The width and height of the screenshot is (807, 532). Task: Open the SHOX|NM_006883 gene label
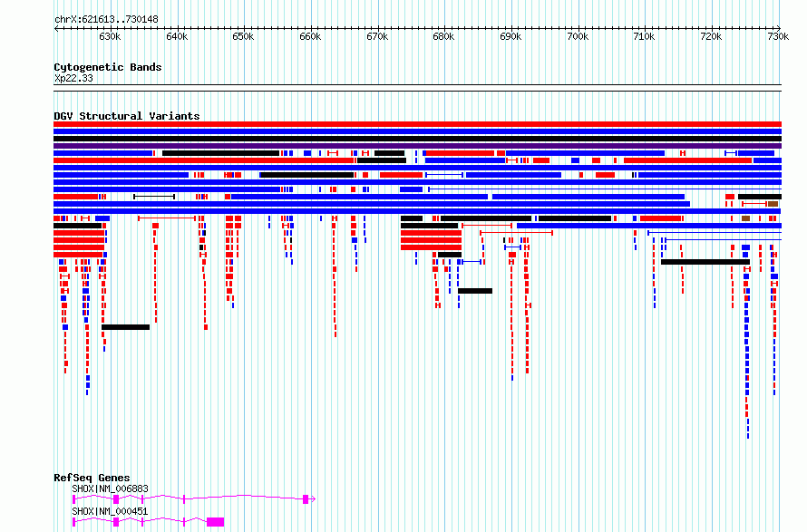[110, 488]
